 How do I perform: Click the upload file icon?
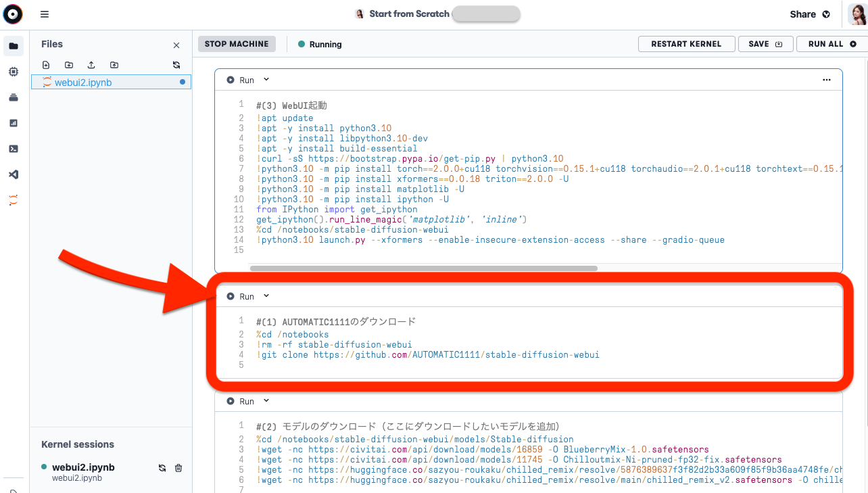tap(91, 65)
